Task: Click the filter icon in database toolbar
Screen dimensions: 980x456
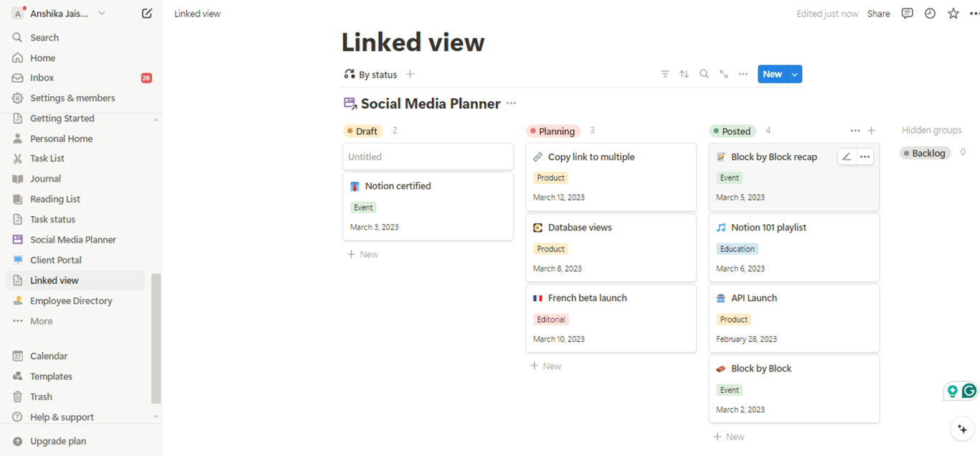Action: point(665,74)
